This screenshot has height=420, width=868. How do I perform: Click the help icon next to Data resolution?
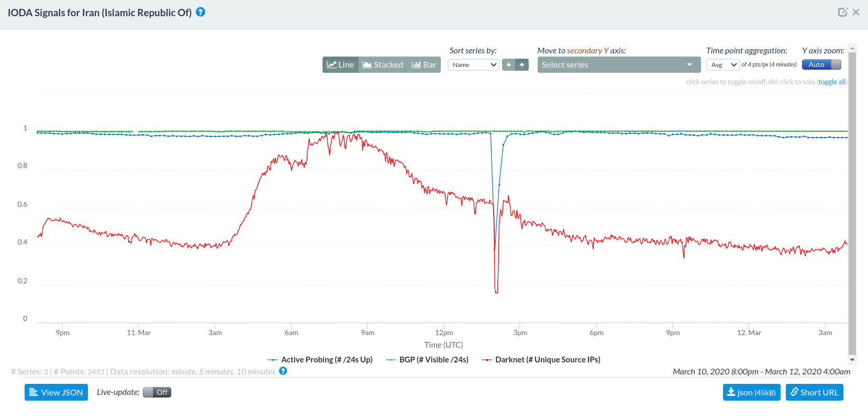tap(283, 371)
